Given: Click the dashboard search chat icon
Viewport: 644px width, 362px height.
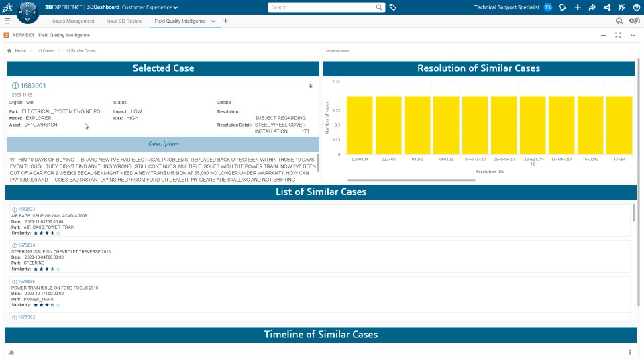Looking at the screenshot, I should 619,21.
